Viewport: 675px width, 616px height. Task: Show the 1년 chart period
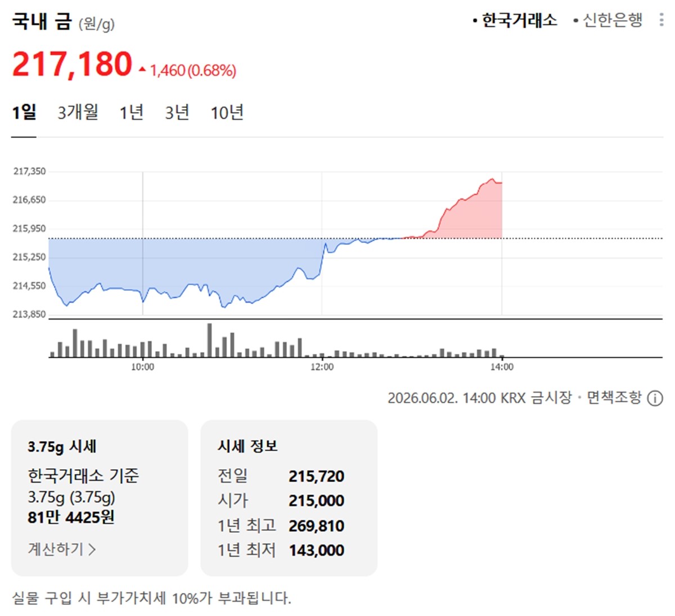point(131,112)
